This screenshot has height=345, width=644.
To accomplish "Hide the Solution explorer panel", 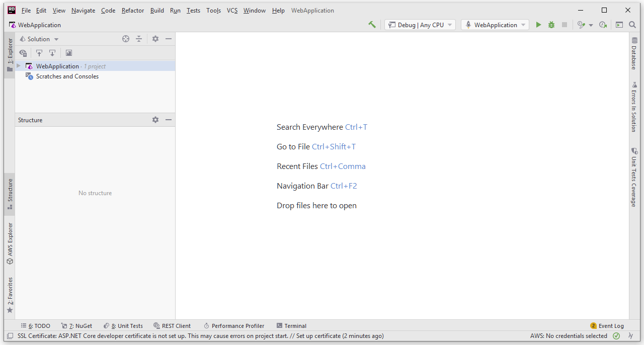I will click(x=169, y=39).
